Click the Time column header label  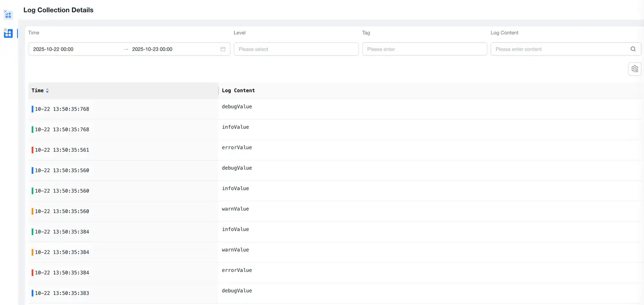click(38, 90)
